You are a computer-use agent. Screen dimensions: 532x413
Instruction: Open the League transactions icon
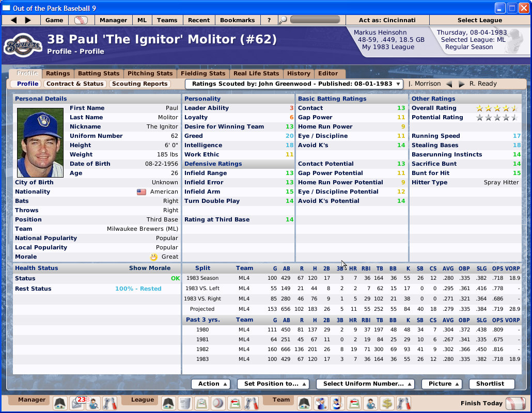[x=234, y=403]
